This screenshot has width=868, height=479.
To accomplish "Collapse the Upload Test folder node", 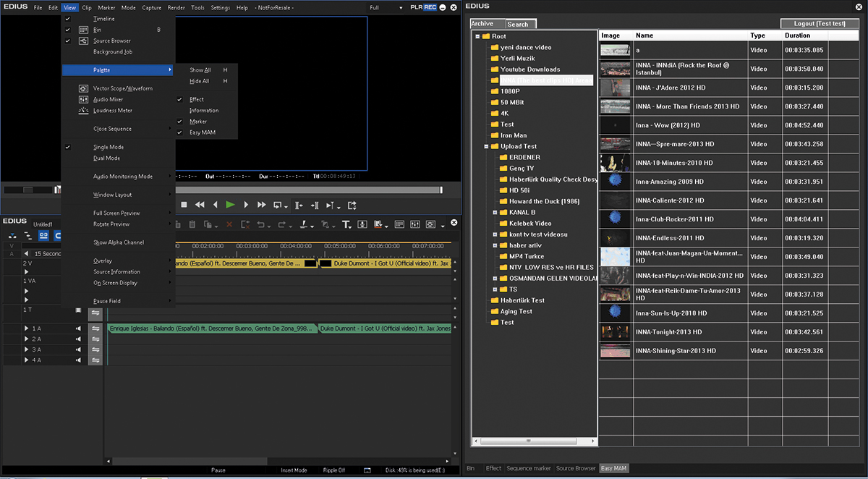I will click(486, 146).
